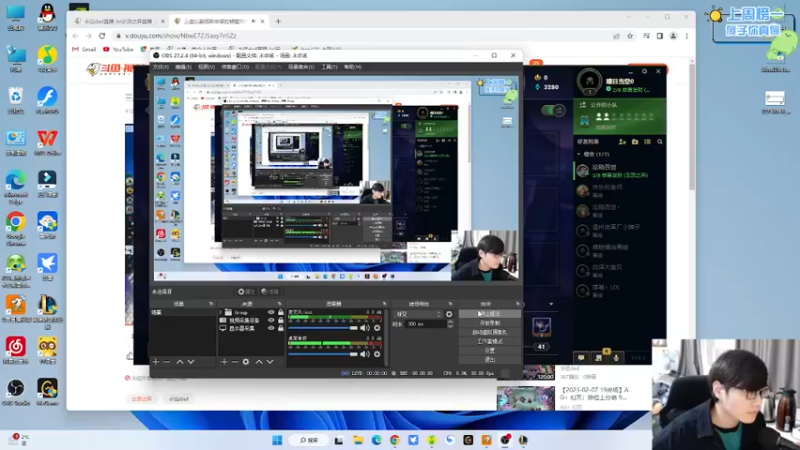Switch to first Chrome tab

click(x=119, y=21)
